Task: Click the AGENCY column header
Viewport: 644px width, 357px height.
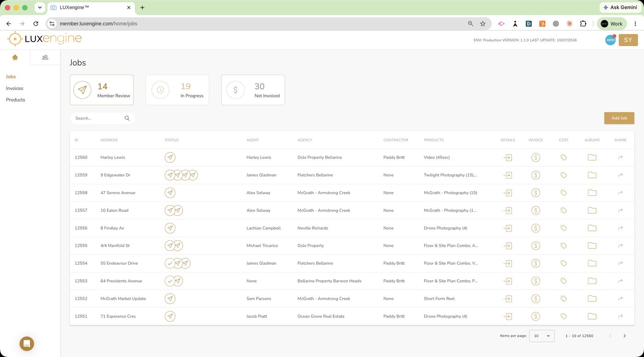Action: 305,140
